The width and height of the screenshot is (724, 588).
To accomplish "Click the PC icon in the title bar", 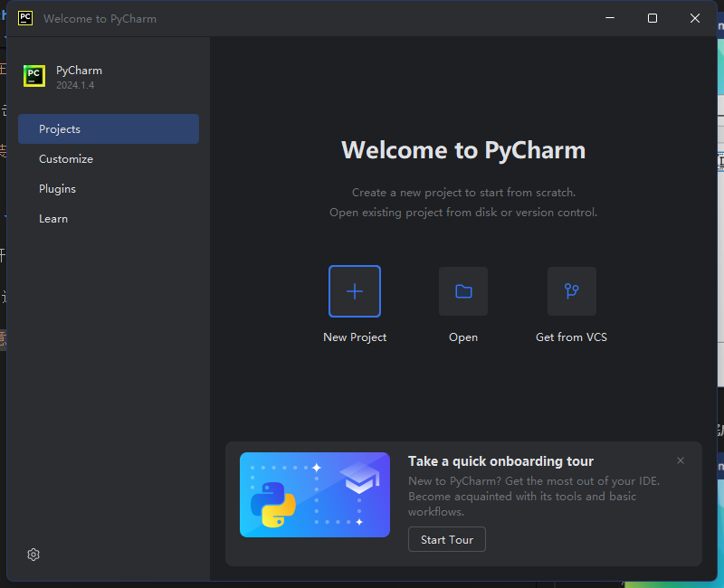I will pyautogui.click(x=24, y=17).
